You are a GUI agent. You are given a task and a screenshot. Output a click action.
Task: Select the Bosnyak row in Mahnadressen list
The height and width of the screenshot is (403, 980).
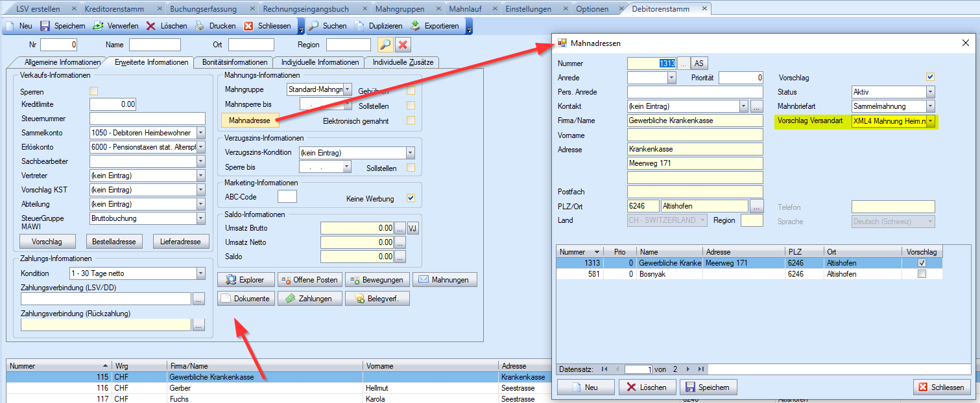749,274
